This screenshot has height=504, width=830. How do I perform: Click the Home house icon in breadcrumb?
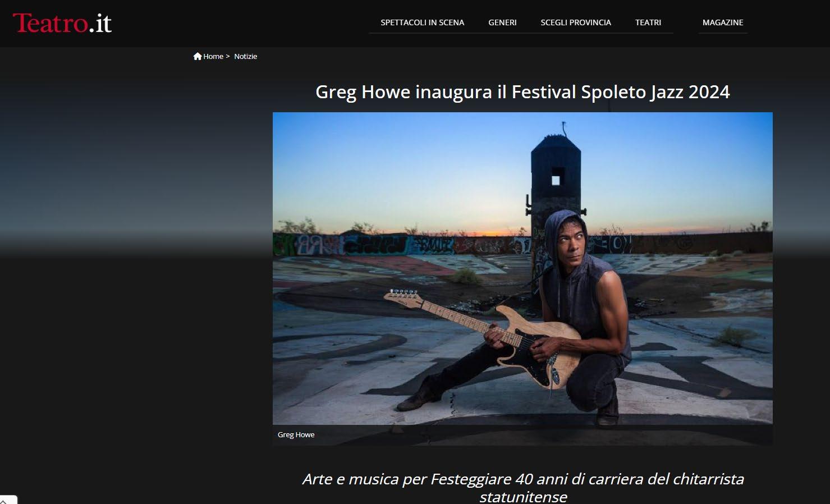pyautogui.click(x=198, y=56)
